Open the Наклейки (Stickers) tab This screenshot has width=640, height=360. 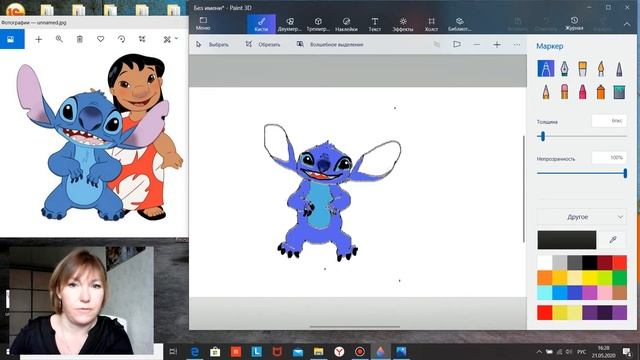[346, 24]
